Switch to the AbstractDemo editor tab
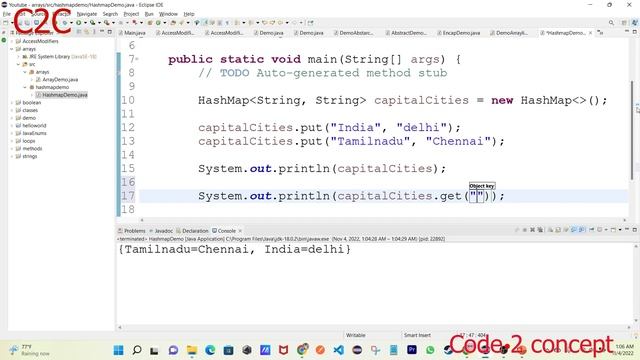This screenshot has height=360, width=640. [x=406, y=33]
